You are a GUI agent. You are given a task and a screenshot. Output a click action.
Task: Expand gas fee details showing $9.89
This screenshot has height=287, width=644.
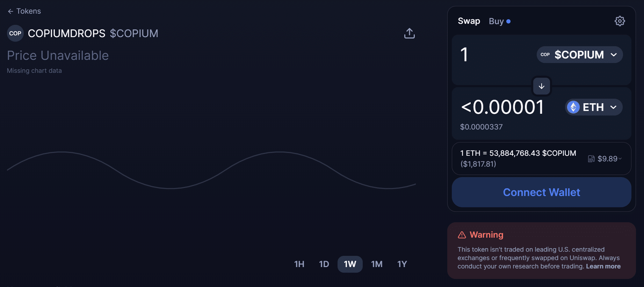click(605, 159)
